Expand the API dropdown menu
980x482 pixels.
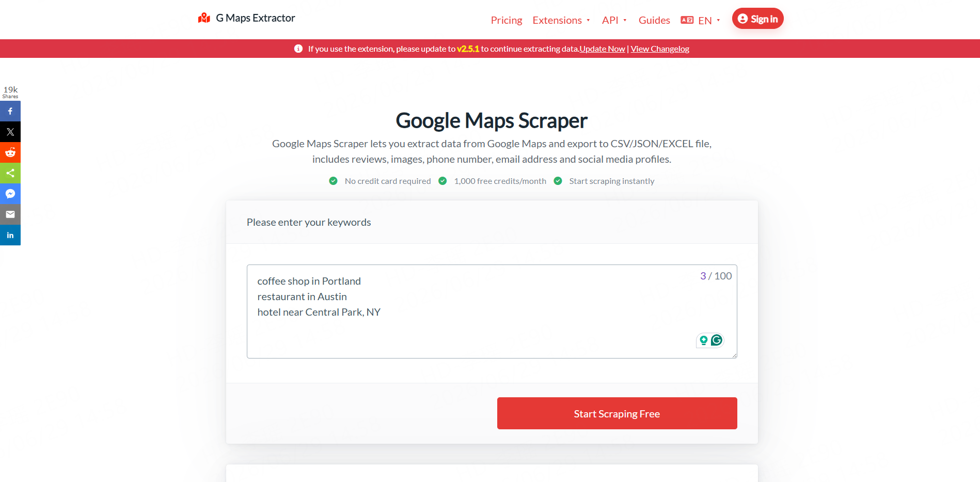(614, 20)
